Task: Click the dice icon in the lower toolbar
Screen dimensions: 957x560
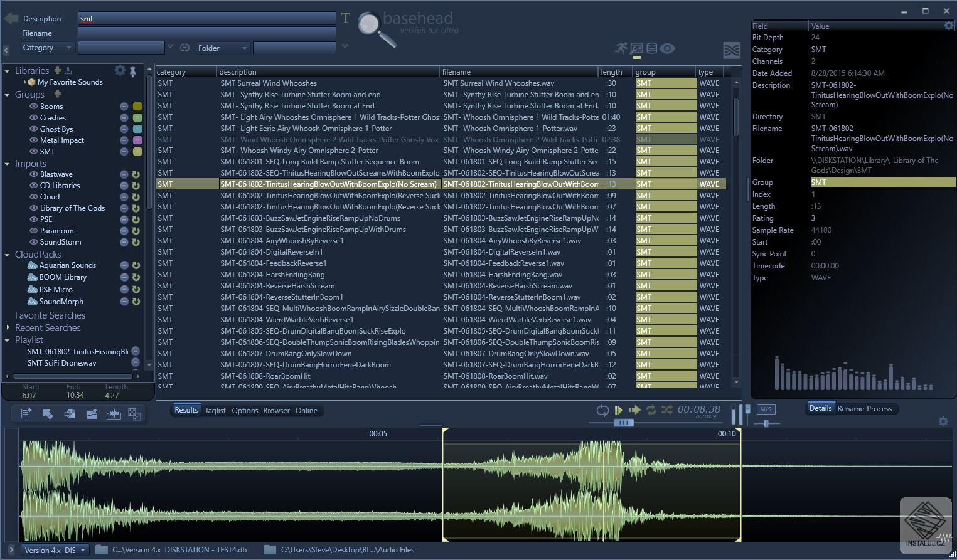Action: [135, 414]
